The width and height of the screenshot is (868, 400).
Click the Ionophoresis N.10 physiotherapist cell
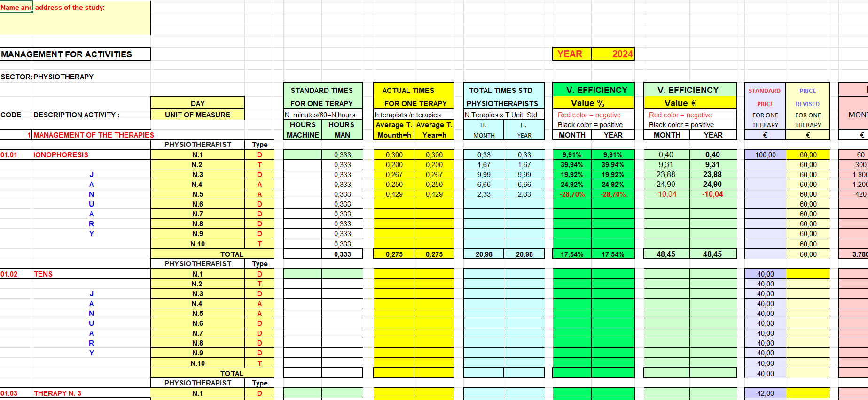pos(197,244)
